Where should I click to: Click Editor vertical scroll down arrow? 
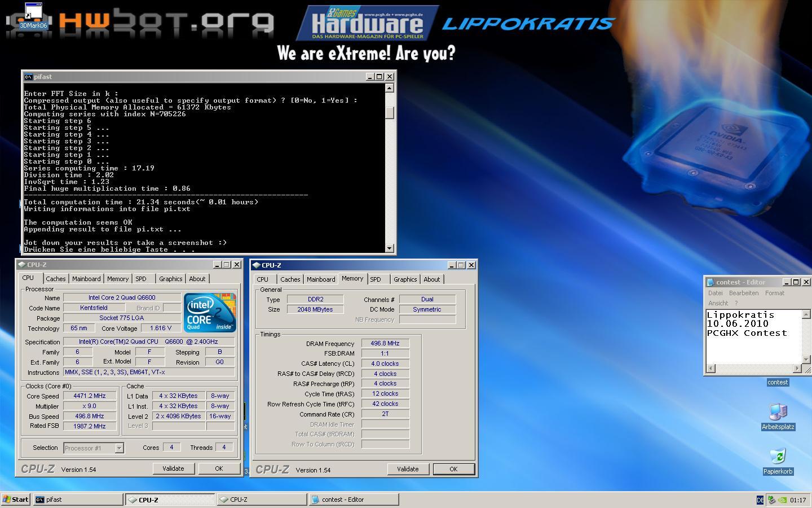point(806,360)
